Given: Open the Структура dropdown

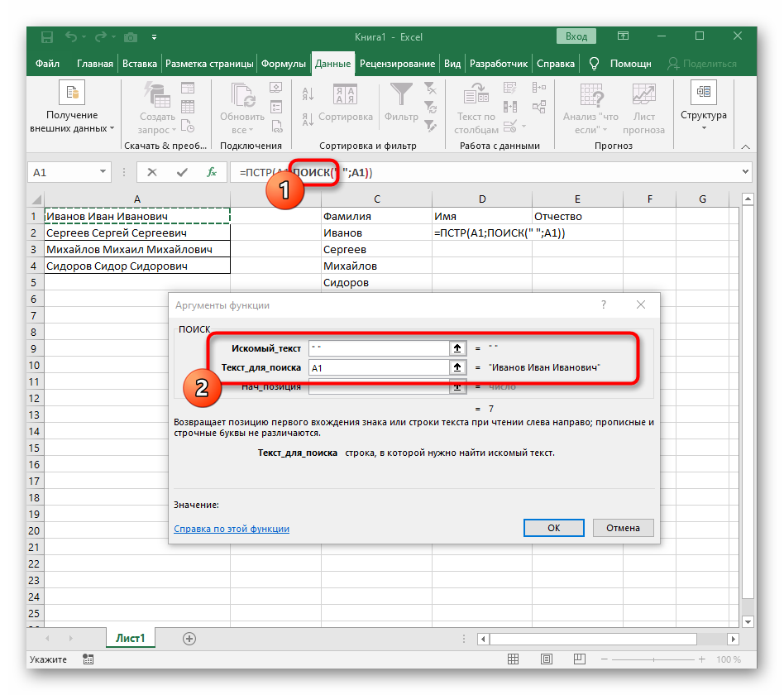Looking at the screenshot, I should (x=704, y=107).
